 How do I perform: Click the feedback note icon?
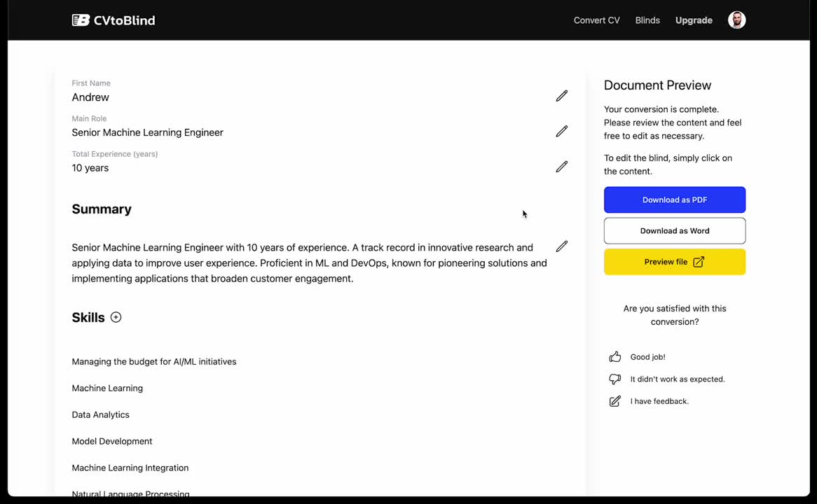point(615,401)
